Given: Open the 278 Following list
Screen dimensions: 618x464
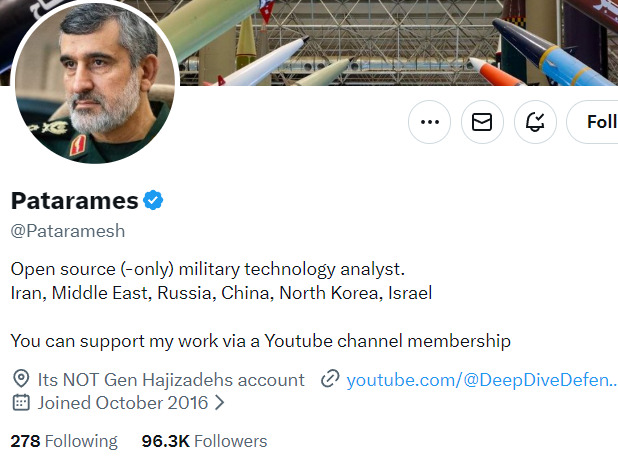Looking at the screenshot, I should 64,440.
